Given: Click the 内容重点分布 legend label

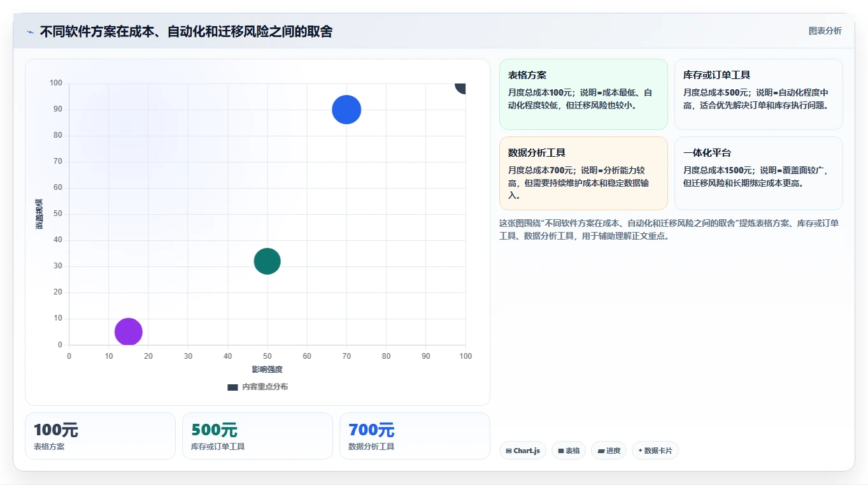Looking at the screenshot, I should click(x=265, y=387).
